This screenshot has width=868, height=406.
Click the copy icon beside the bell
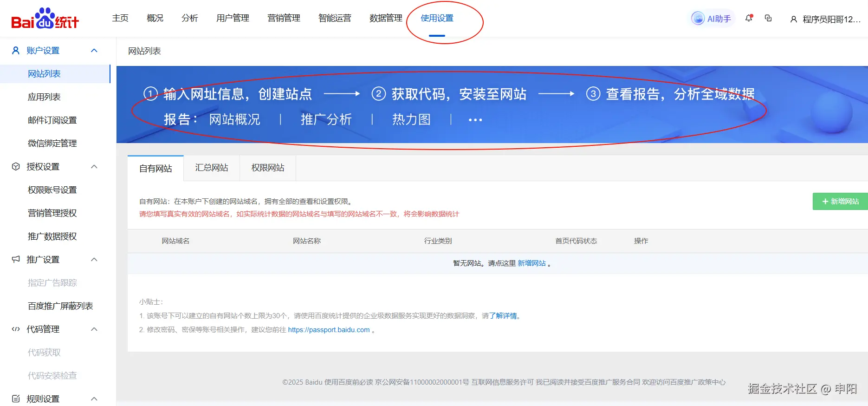(x=768, y=18)
